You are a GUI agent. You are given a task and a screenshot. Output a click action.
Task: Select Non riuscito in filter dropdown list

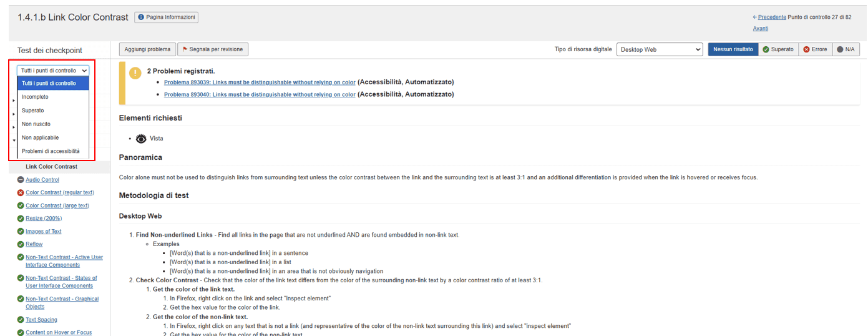coord(36,124)
